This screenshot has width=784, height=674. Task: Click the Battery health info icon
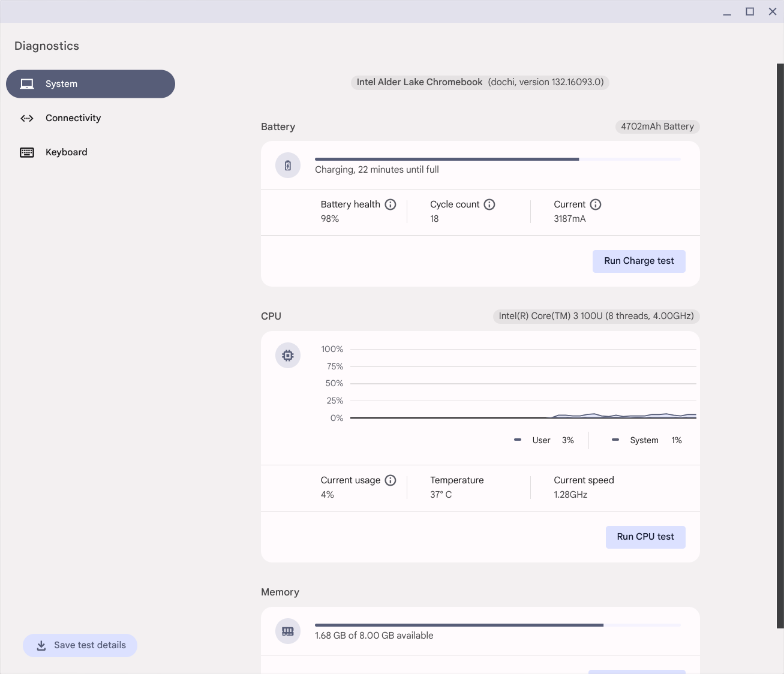391,204
